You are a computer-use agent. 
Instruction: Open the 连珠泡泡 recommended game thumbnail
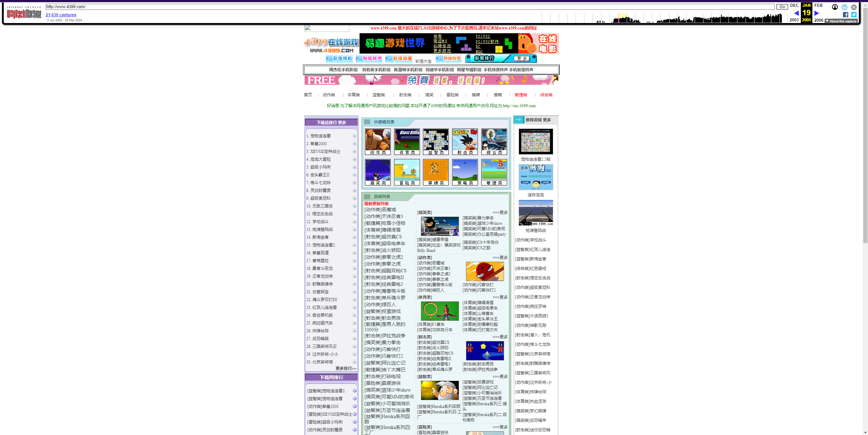(536, 177)
